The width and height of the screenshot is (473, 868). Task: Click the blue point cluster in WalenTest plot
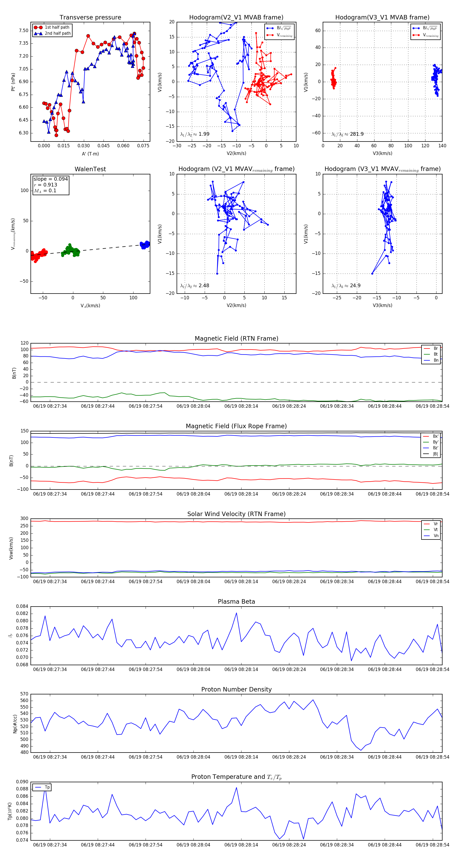tap(145, 245)
